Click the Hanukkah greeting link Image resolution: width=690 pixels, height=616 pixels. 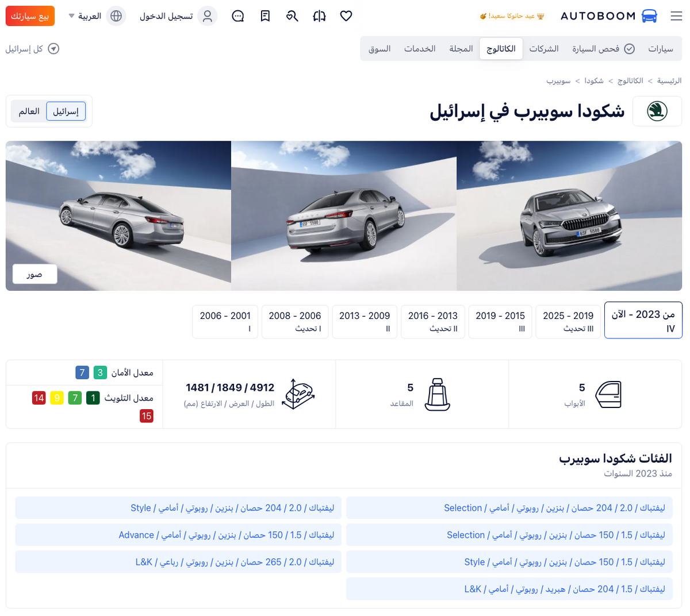pyautogui.click(x=512, y=16)
